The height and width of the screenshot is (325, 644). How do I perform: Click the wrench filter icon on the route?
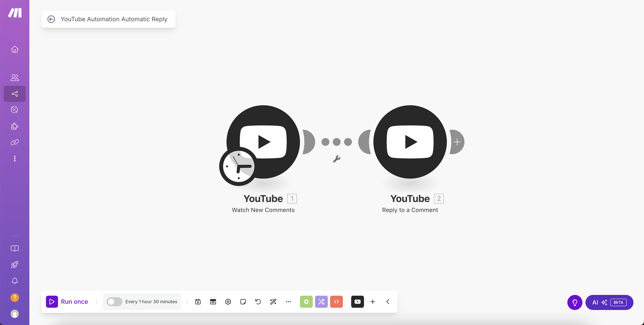click(337, 159)
